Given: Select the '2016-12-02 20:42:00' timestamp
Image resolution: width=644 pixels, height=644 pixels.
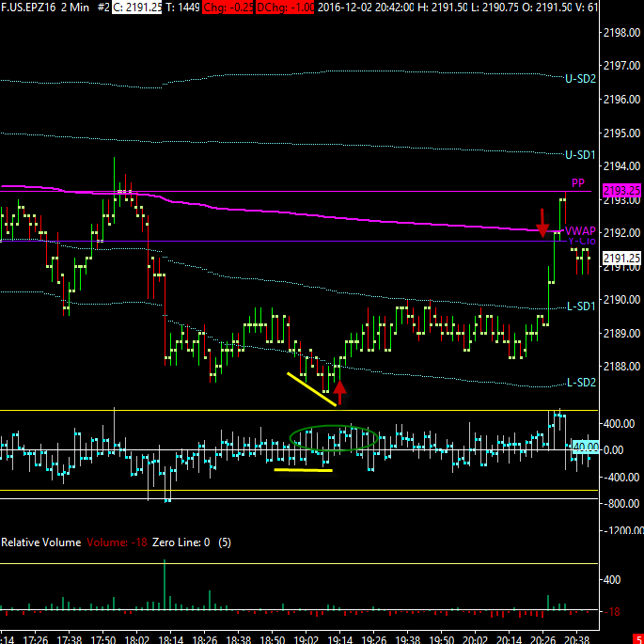Looking at the screenshot, I should click(366, 7).
